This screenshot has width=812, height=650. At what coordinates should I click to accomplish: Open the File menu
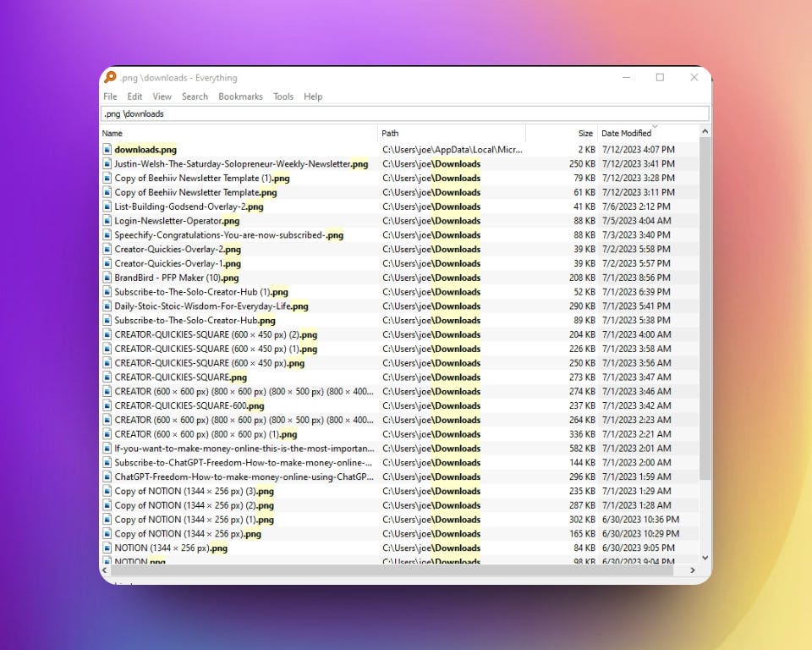click(x=110, y=96)
